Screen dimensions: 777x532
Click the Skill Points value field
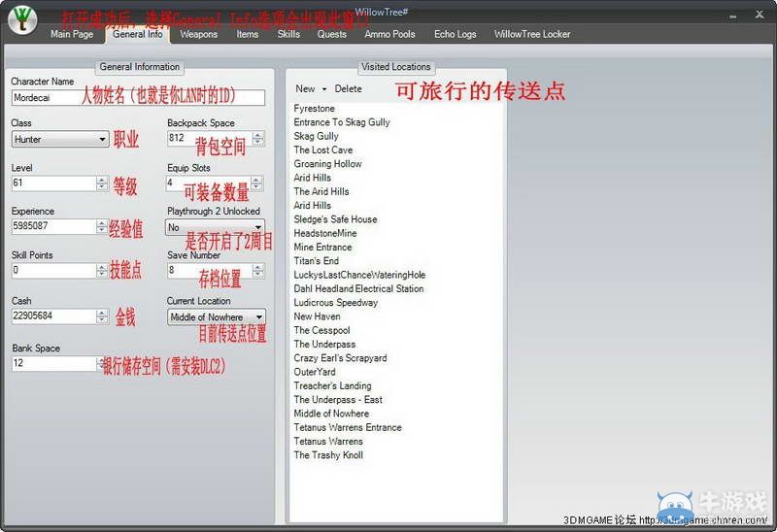[54, 271]
